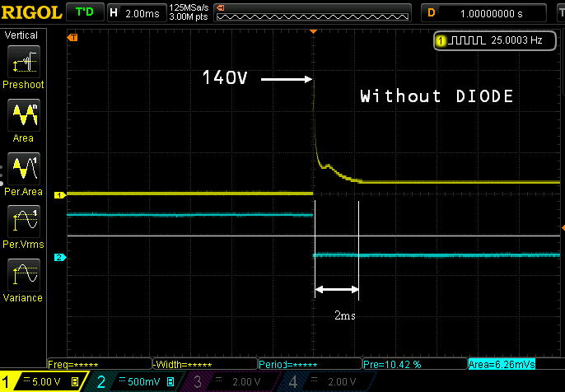The height and width of the screenshot is (392, 565).
Task: Select the Variance measurement icon
Action: [23, 274]
